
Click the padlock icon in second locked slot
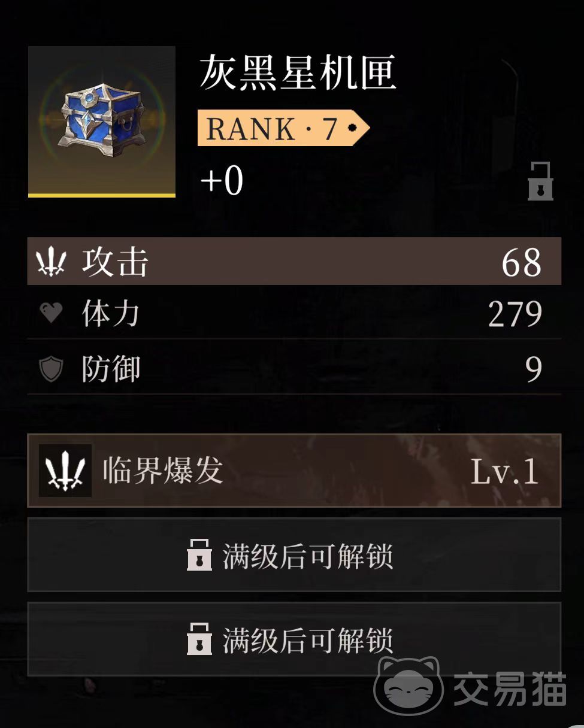click(x=199, y=639)
